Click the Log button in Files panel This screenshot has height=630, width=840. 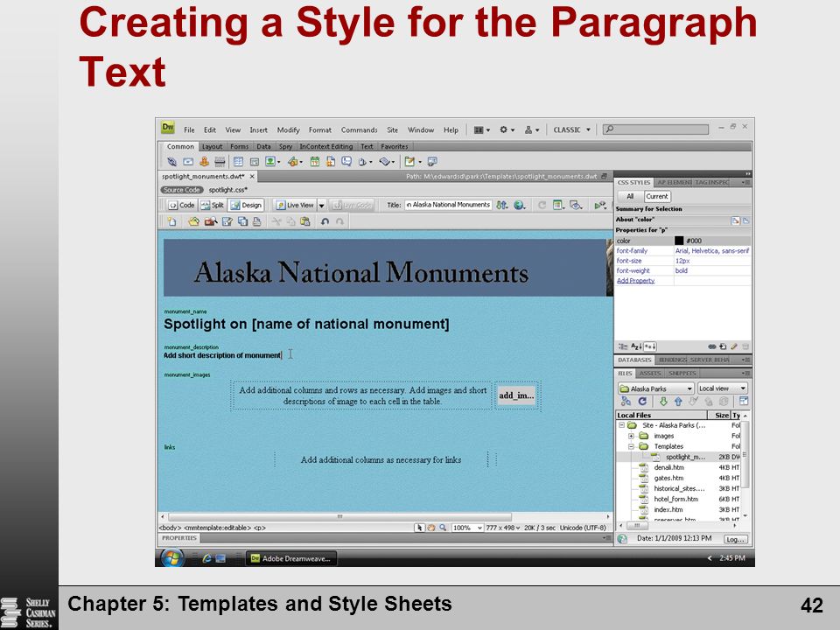click(735, 540)
